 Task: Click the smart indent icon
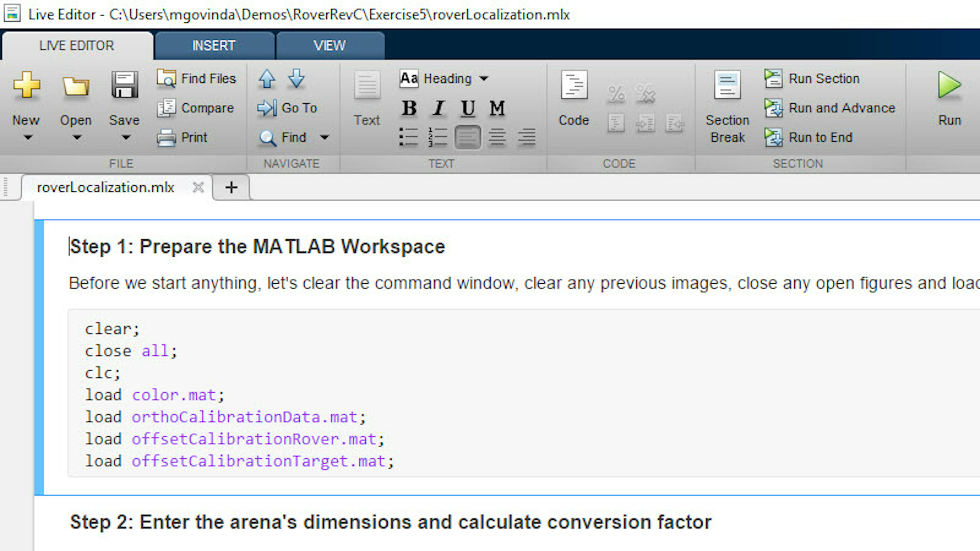click(x=616, y=123)
